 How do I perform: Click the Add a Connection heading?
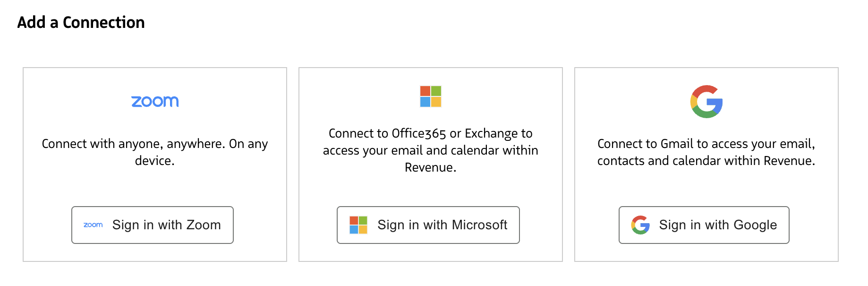[81, 23]
